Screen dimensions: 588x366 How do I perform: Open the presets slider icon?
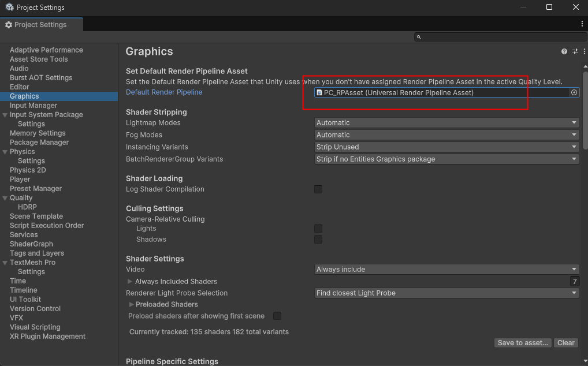click(x=575, y=52)
